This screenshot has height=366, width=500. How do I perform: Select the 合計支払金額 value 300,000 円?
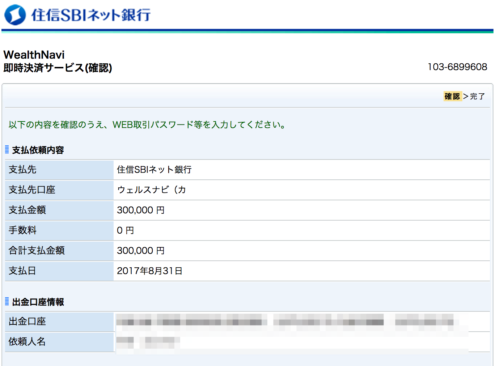[x=141, y=251]
